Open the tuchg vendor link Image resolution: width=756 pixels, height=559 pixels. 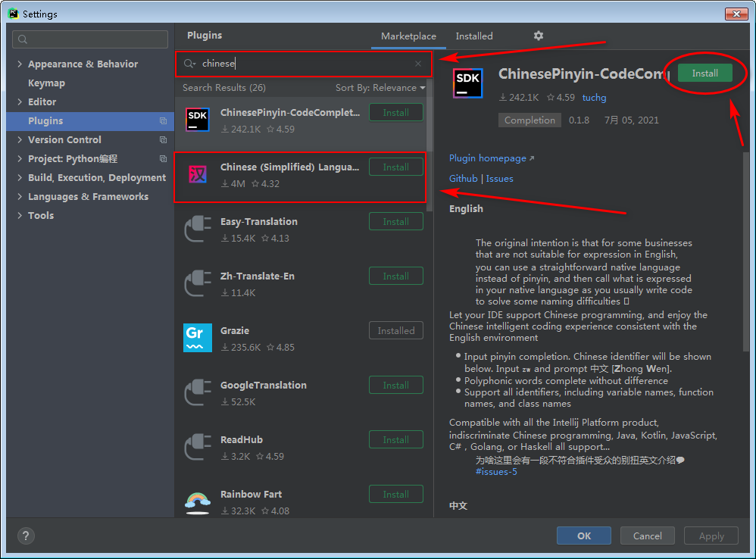(x=594, y=98)
